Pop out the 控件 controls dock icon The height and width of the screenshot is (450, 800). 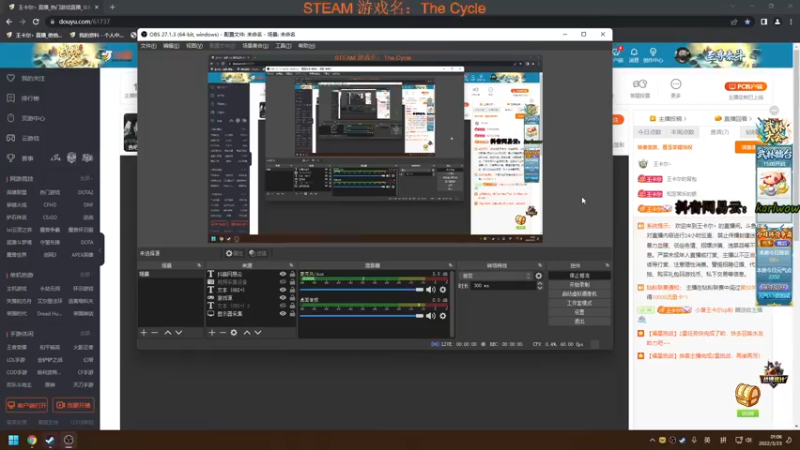pos(607,265)
